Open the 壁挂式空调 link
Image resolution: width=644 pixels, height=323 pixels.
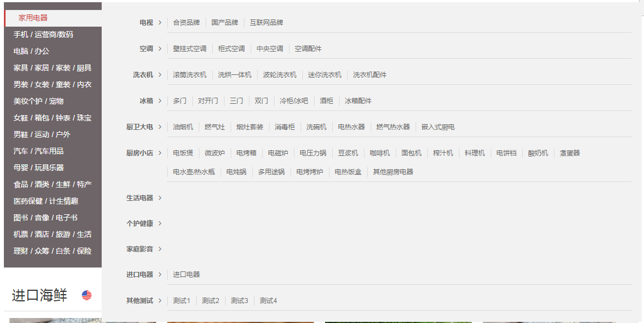pos(189,48)
